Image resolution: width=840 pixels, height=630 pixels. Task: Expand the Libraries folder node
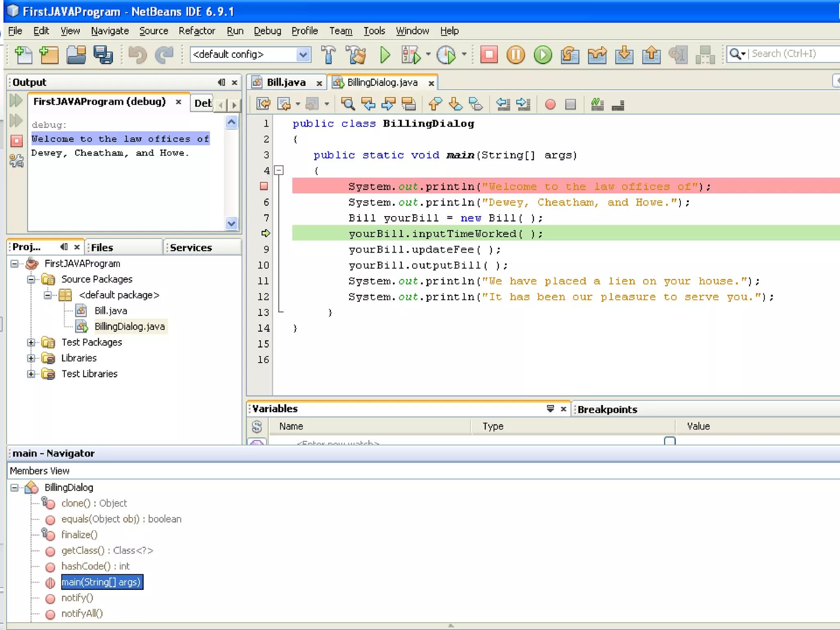31,358
